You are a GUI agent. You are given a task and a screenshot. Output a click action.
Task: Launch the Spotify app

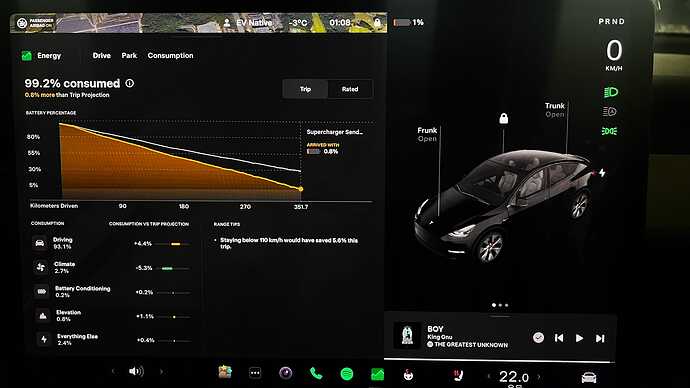point(347,374)
